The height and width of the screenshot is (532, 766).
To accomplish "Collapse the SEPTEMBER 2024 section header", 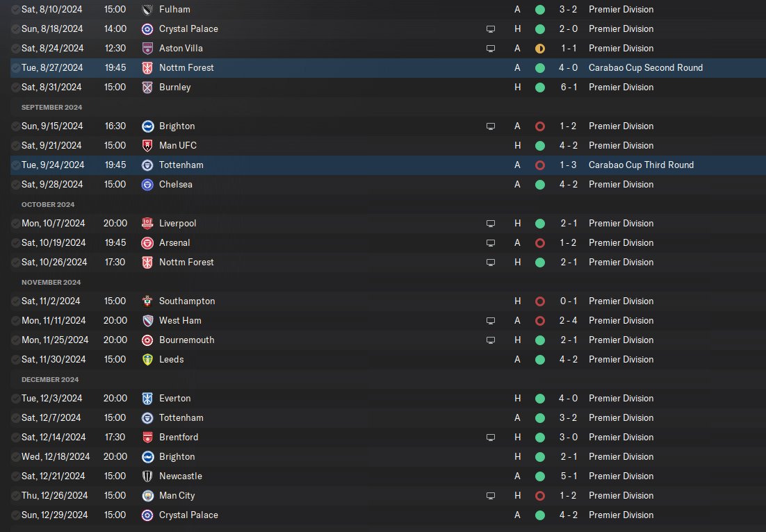I will click(x=51, y=107).
